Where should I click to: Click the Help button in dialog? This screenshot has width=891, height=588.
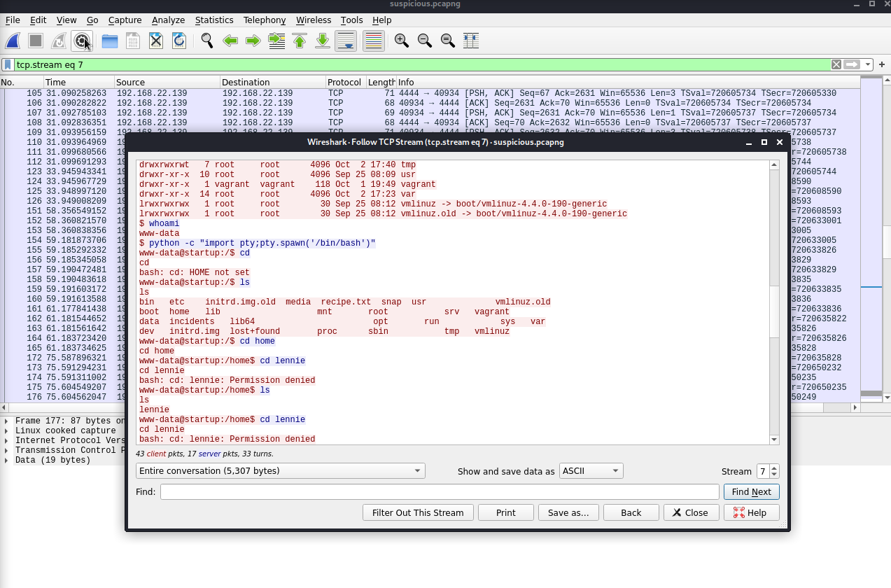[751, 512]
